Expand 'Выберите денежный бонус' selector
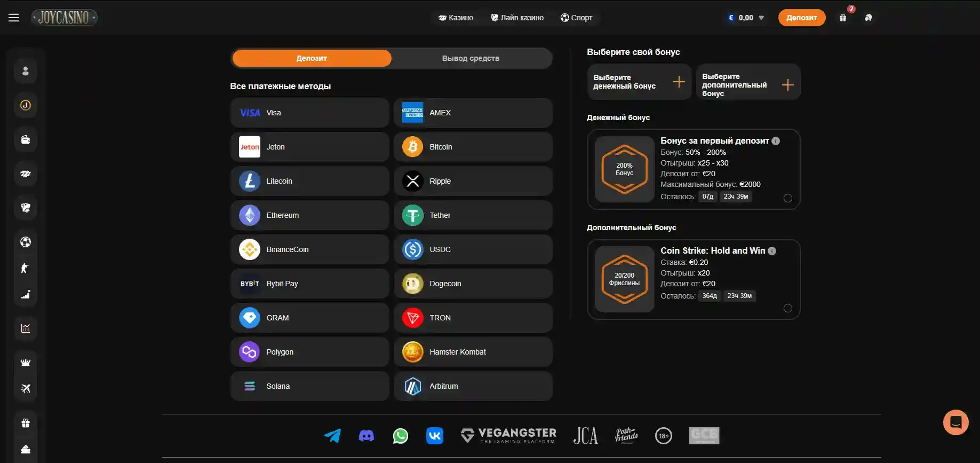This screenshot has width=980, height=463. (639, 82)
